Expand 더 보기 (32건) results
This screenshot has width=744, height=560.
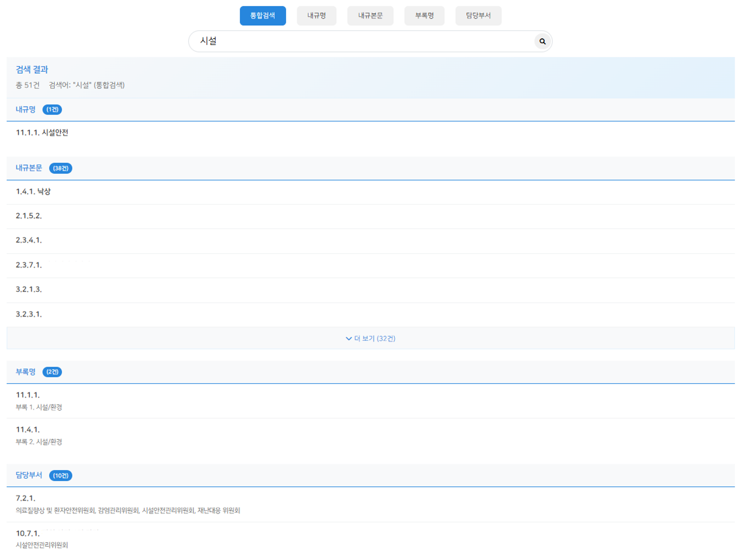tap(370, 338)
